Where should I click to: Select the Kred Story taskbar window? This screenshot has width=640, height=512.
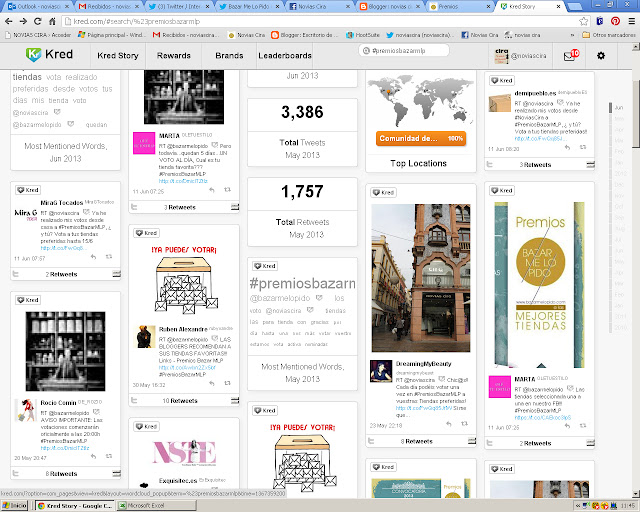coord(74,505)
